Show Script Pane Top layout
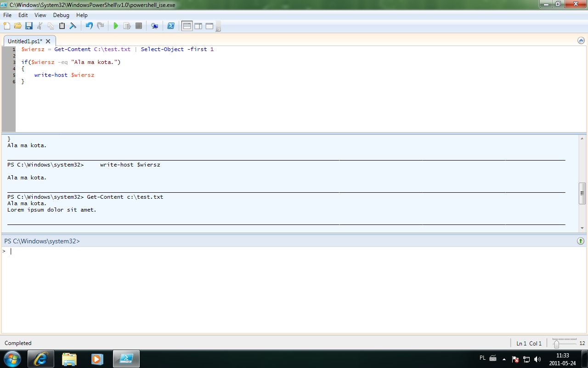 tap(187, 26)
